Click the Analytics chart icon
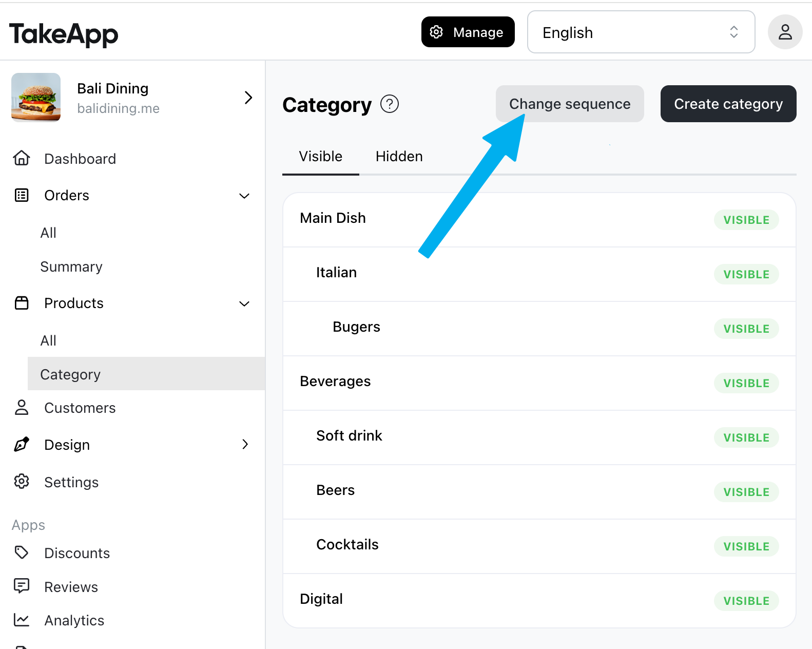812x649 pixels. click(22, 620)
